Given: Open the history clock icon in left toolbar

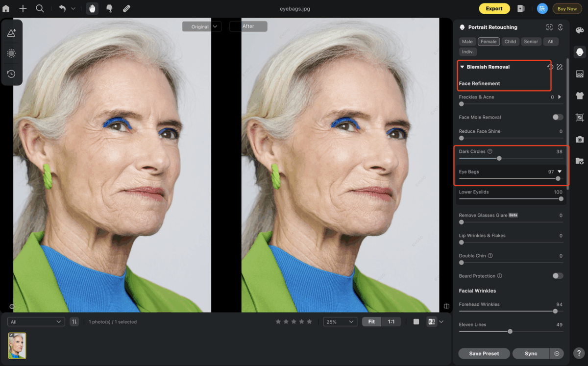Looking at the screenshot, I should click(11, 74).
